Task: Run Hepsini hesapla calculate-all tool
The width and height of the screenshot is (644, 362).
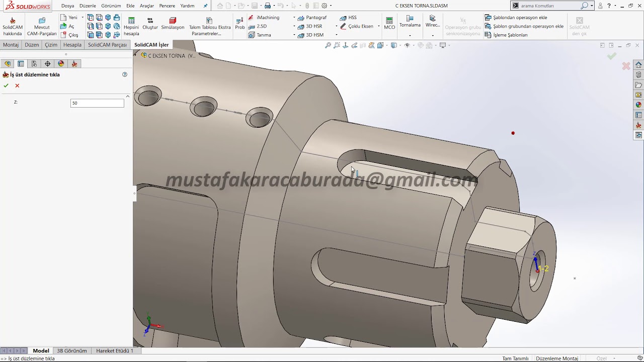Action: pyautogui.click(x=131, y=27)
